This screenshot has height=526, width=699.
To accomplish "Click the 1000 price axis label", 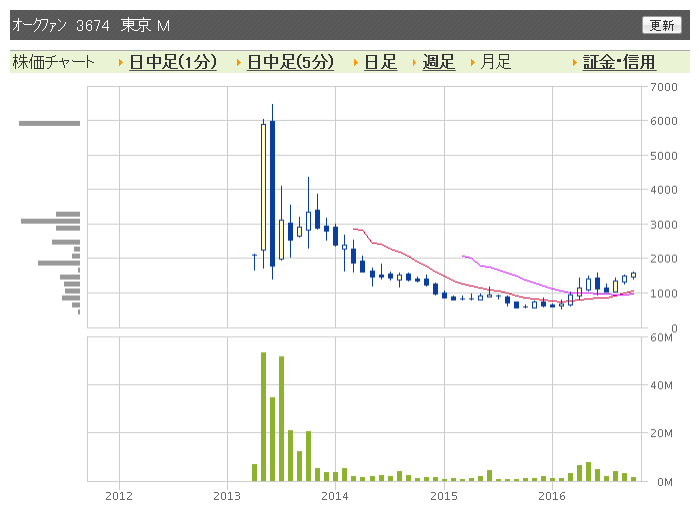I will (663, 293).
